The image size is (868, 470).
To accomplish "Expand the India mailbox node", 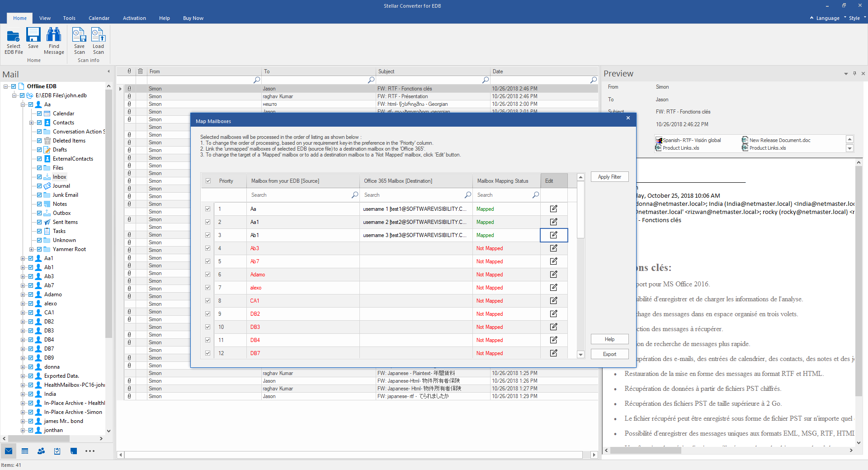I will 23,394.
